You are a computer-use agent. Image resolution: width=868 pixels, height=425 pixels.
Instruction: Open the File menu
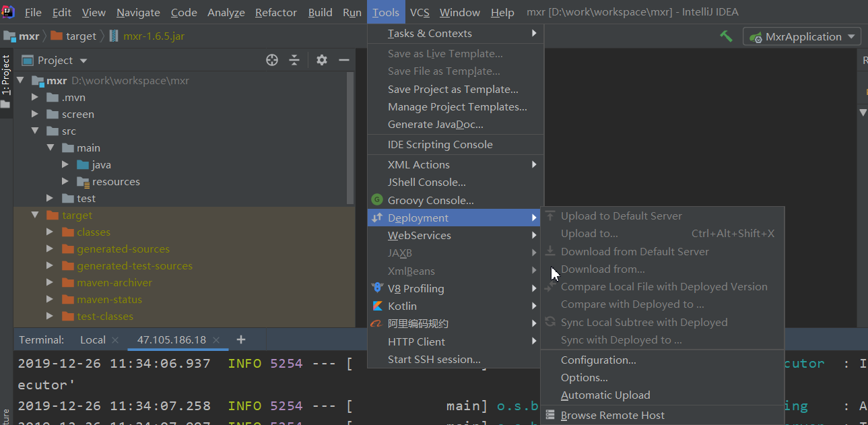click(x=33, y=12)
